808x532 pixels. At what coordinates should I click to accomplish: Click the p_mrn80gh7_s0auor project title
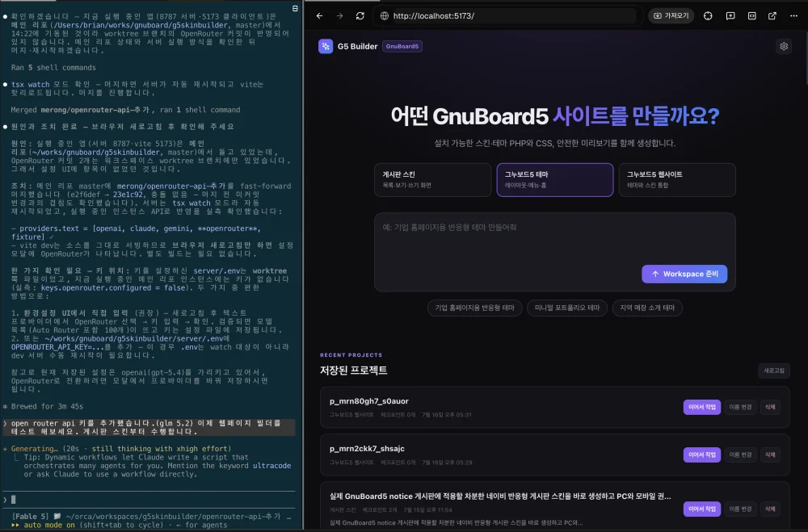(369, 401)
